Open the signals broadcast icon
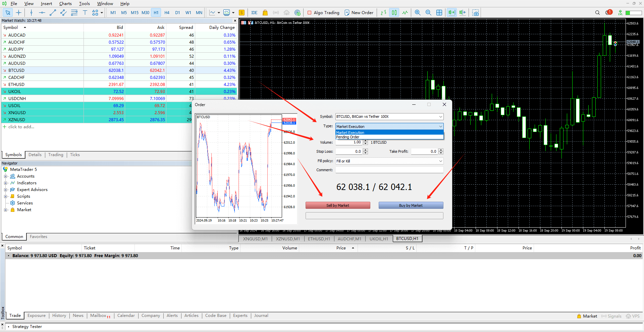This screenshot has height=332, width=644. pos(276,13)
